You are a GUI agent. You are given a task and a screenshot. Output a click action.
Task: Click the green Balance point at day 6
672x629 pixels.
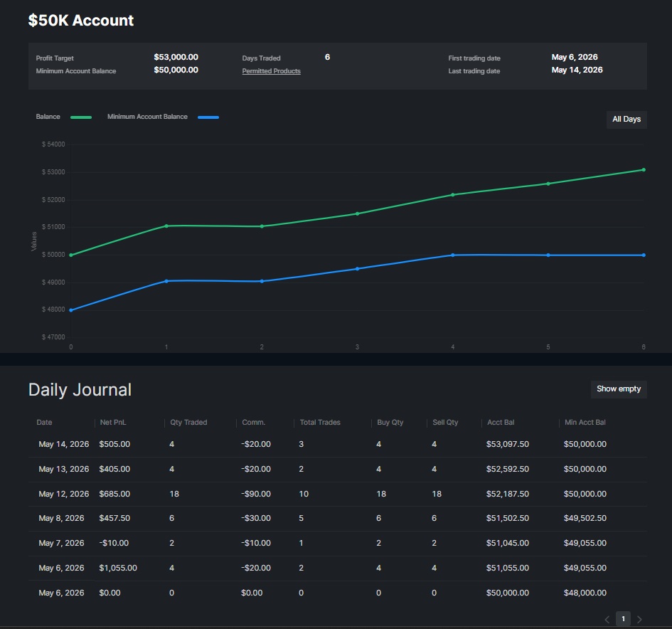pyautogui.click(x=644, y=170)
